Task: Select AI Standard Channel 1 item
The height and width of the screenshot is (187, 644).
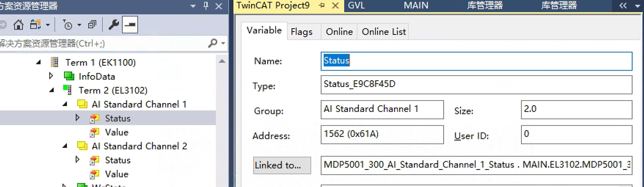Action: [139, 104]
